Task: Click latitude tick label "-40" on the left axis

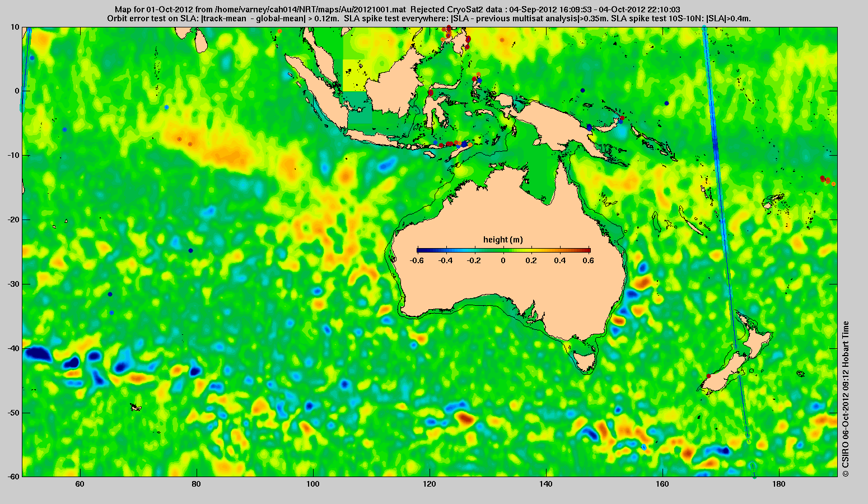Action: [13, 348]
